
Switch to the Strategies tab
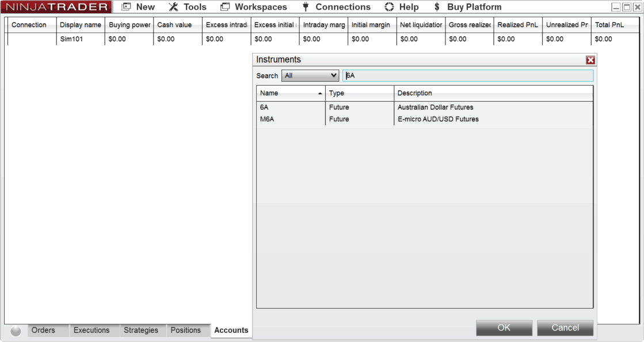click(x=143, y=331)
